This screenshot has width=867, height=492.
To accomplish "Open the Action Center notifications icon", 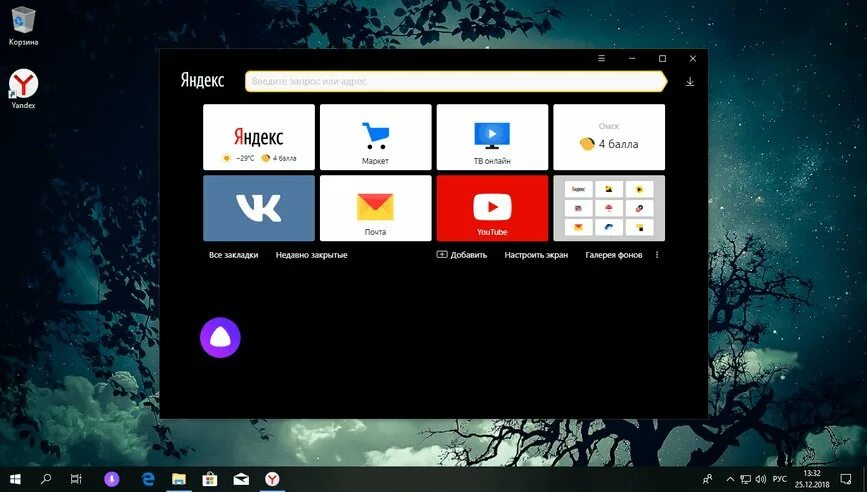I will click(x=845, y=479).
